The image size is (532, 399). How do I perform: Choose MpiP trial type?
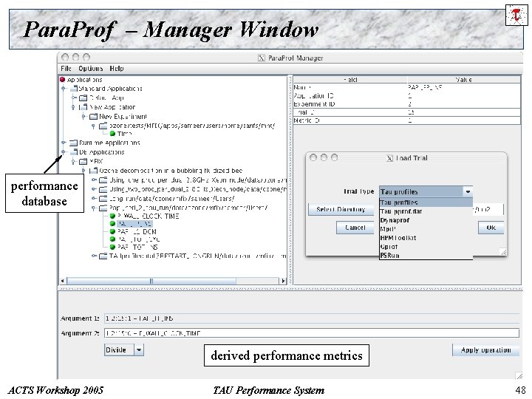(x=426, y=229)
